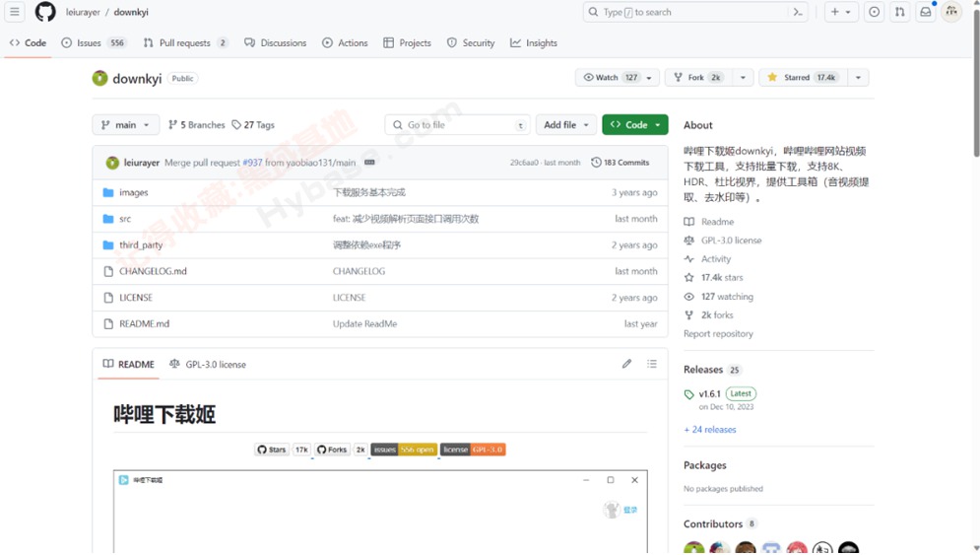Select the Code tab
Image resolution: width=980 pixels, height=555 pixels.
29,43
